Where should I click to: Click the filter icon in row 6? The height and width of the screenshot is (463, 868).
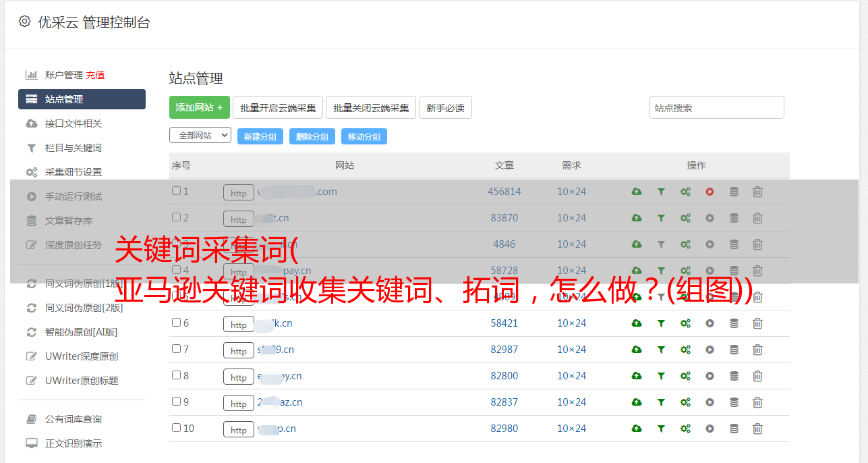pyautogui.click(x=661, y=323)
